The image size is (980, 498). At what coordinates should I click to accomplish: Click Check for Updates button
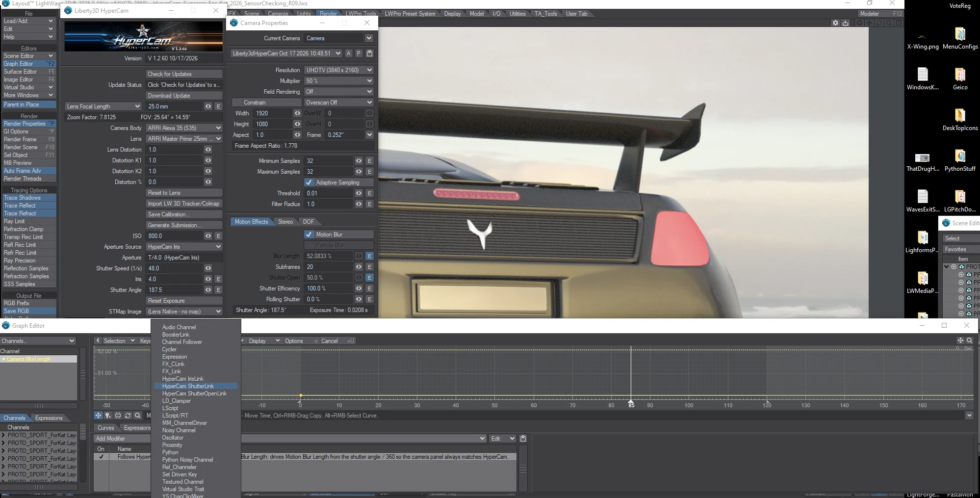(184, 74)
